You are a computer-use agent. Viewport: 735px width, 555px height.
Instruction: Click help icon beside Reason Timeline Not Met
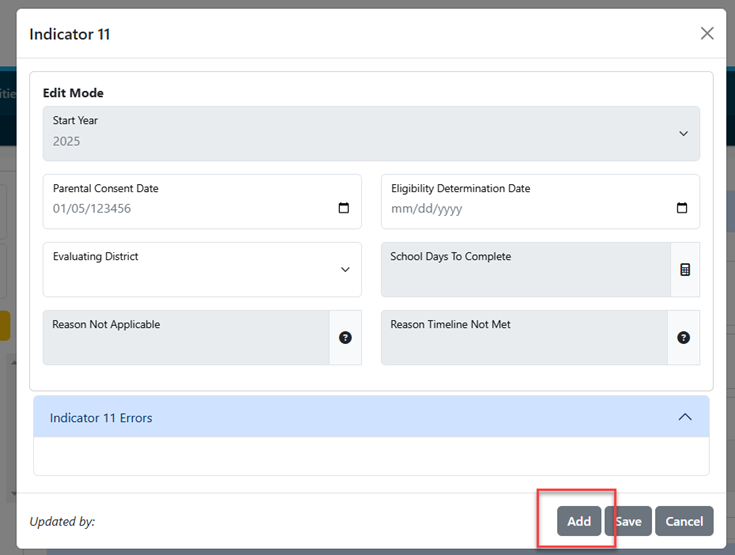click(x=683, y=338)
